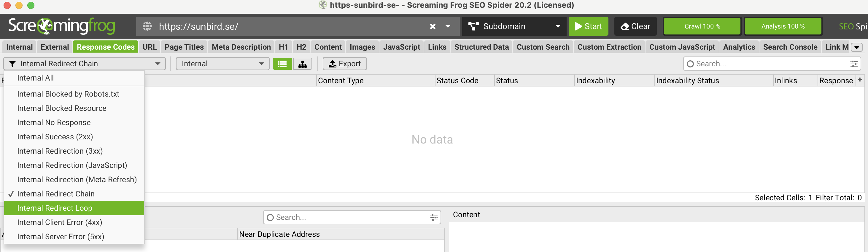Choose Internal Blocked by Robots.txt

pos(74,94)
